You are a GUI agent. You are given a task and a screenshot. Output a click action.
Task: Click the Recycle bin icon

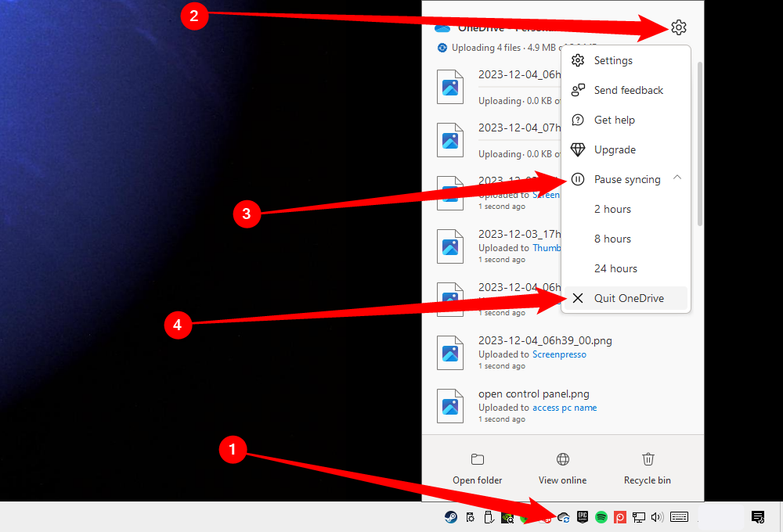648,459
